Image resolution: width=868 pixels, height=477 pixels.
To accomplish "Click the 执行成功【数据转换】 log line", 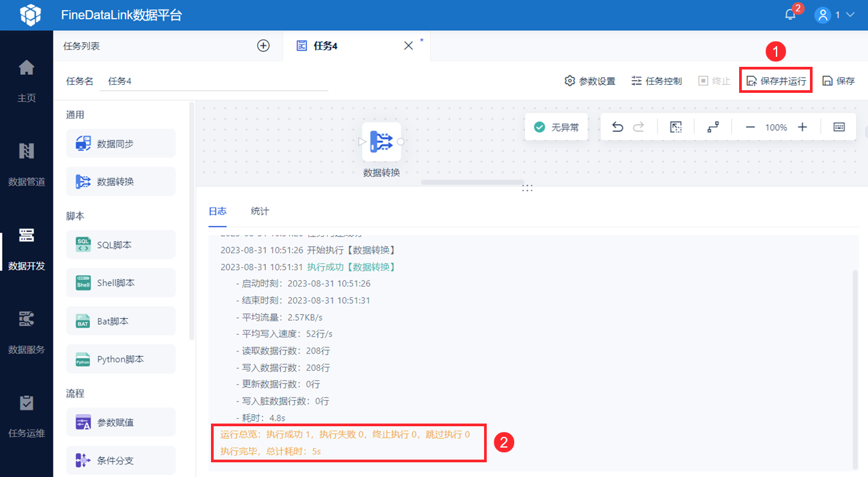I will (308, 267).
